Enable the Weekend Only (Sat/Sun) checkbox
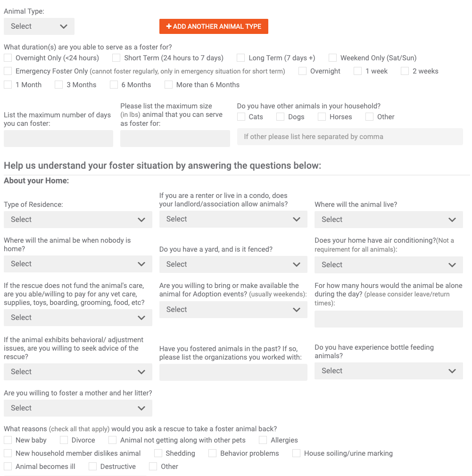The width and height of the screenshot is (472, 476). [332, 57]
